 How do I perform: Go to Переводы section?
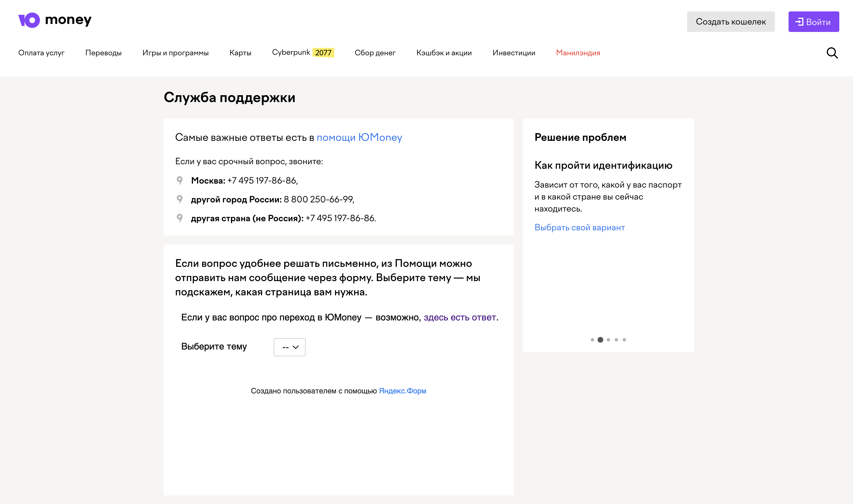coord(103,53)
